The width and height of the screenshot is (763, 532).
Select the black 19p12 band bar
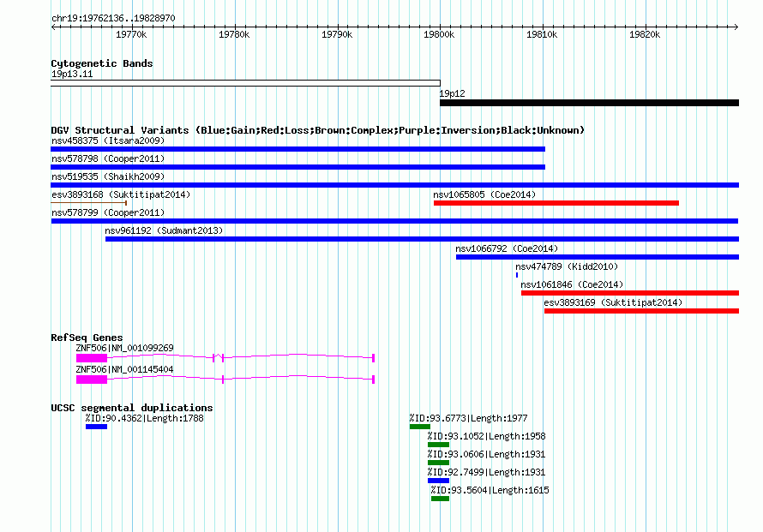click(589, 103)
